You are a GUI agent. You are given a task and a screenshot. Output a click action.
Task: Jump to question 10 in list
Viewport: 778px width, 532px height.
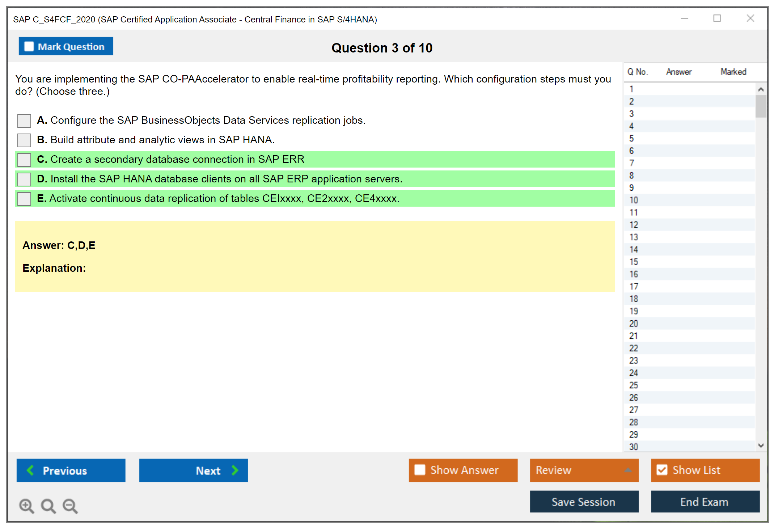pyautogui.click(x=634, y=200)
